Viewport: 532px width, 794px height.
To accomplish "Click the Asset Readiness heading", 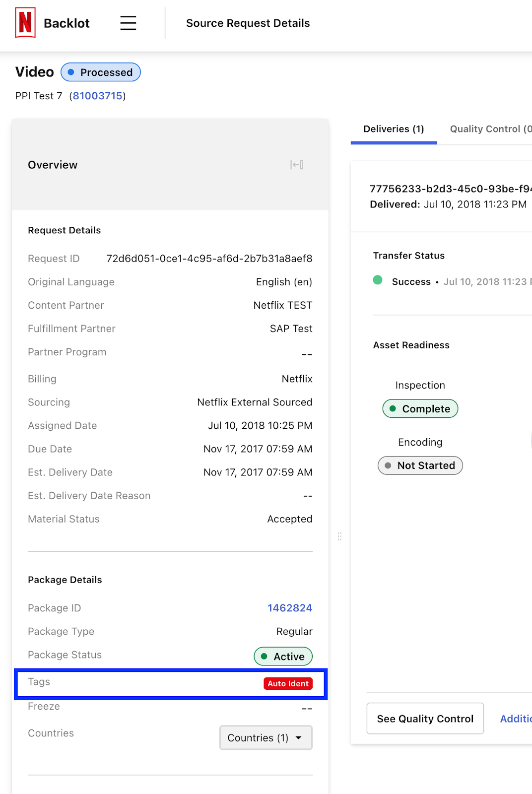I will tap(411, 345).
